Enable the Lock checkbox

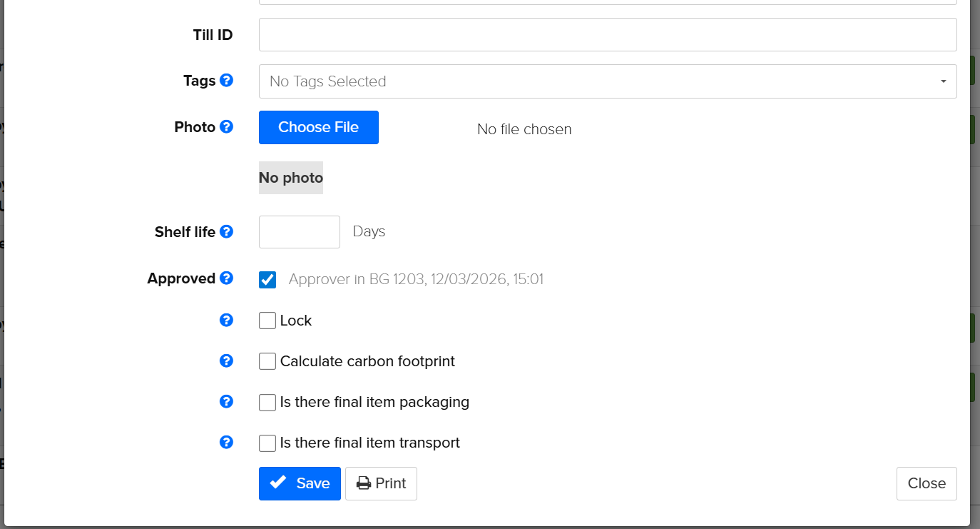267,320
